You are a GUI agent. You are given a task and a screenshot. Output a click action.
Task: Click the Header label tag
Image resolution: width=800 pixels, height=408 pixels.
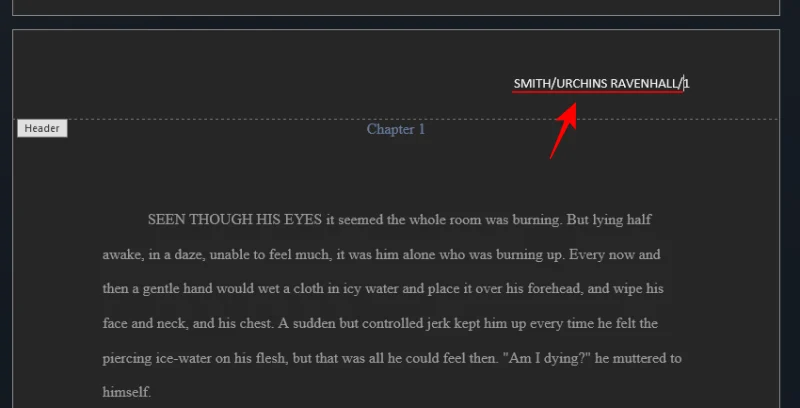click(x=42, y=129)
